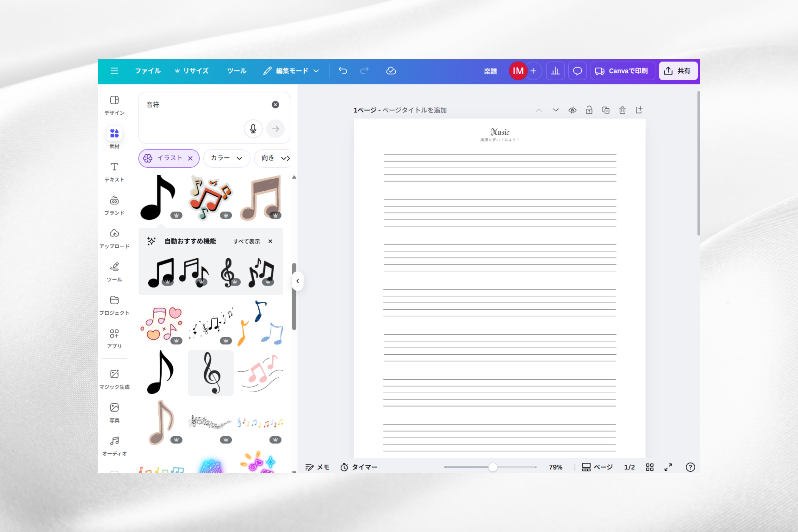798x532 pixels.
Task: Open the 写真 sidebar tab
Action: point(114,413)
